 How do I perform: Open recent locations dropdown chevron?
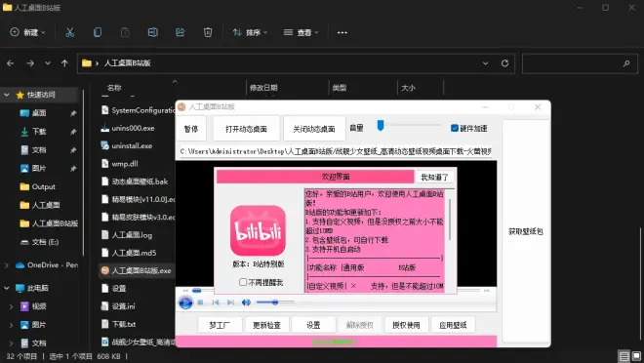pyautogui.click(x=48, y=63)
